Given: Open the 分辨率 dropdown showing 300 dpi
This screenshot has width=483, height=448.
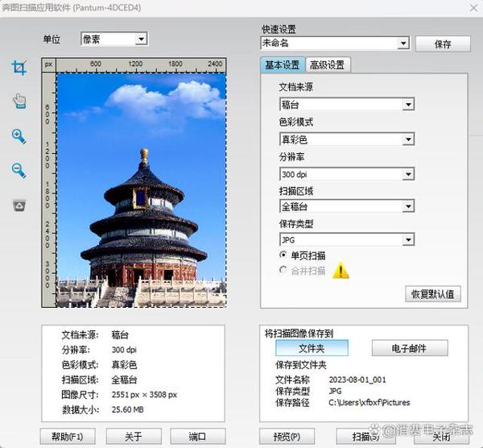Looking at the screenshot, I should pos(347,174).
